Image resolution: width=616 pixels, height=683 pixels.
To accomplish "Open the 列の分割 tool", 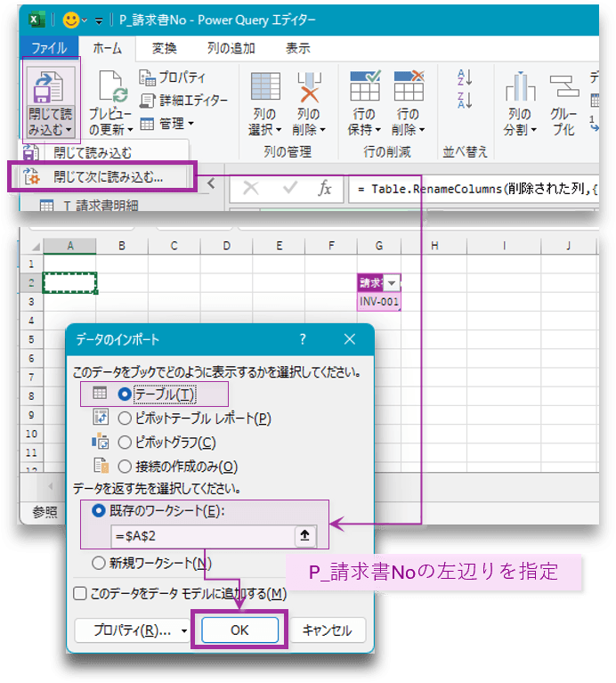I will [520, 103].
